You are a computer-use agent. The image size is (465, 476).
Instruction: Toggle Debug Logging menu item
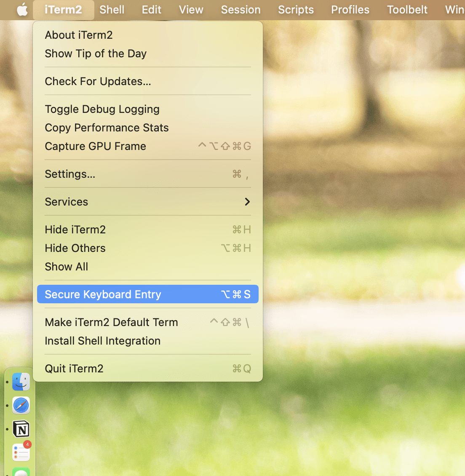(x=102, y=109)
